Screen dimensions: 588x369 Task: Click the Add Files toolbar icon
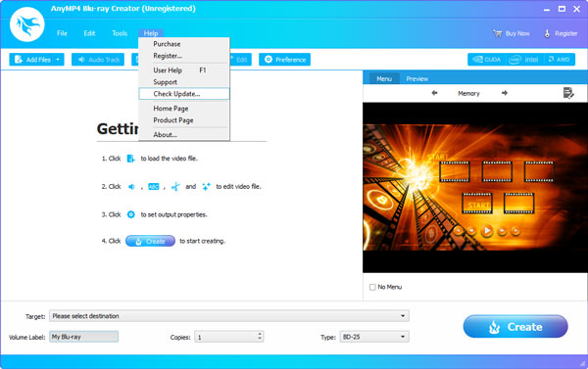click(19, 59)
